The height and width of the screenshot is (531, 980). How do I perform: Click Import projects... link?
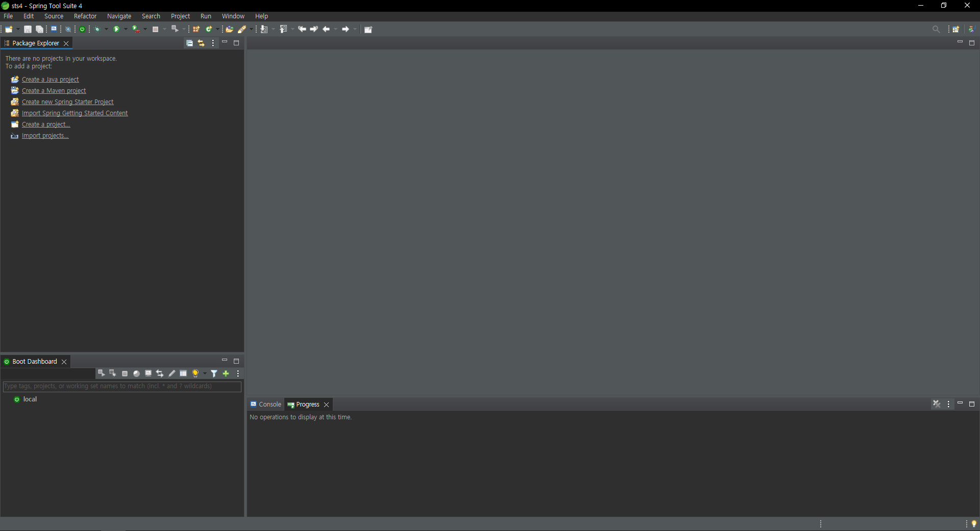(45, 136)
